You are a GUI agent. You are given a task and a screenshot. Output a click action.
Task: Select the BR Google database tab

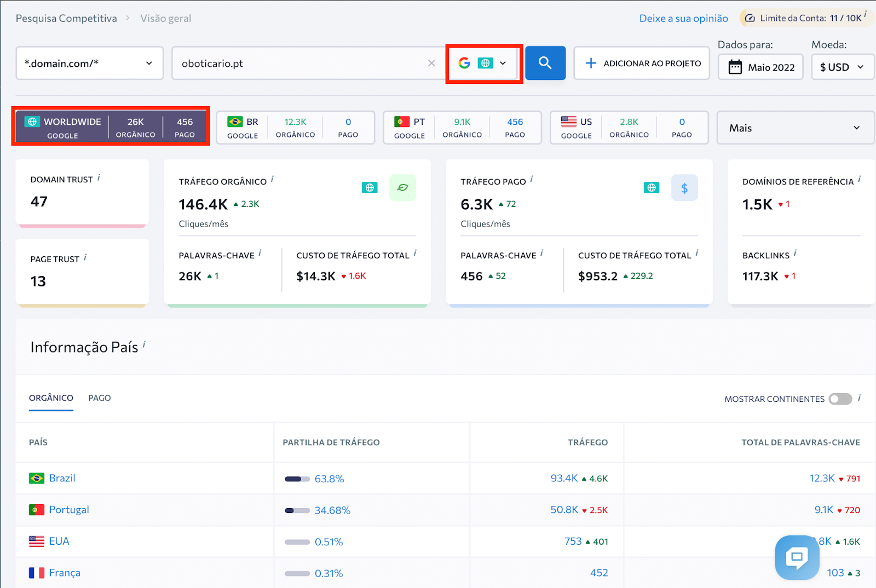pyautogui.click(x=295, y=128)
